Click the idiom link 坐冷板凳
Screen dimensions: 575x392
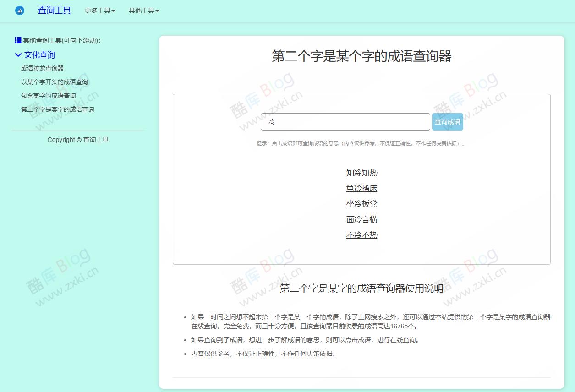coord(361,204)
